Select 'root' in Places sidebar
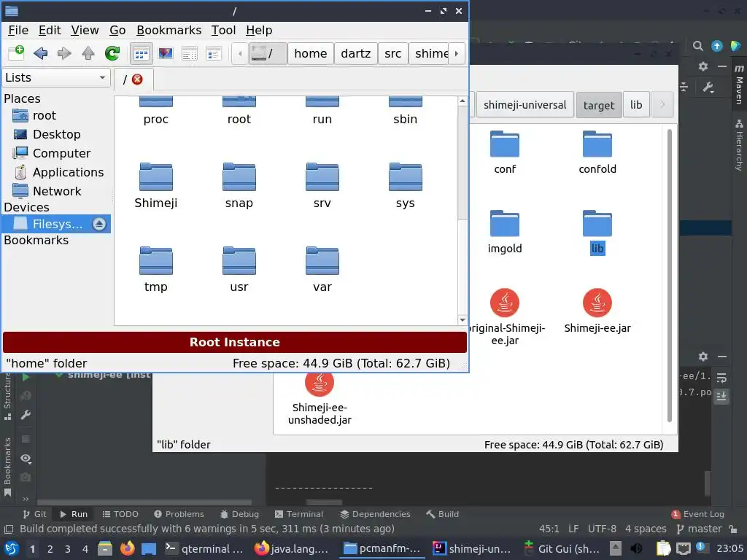Viewport: 747px width, 560px height. point(44,116)
